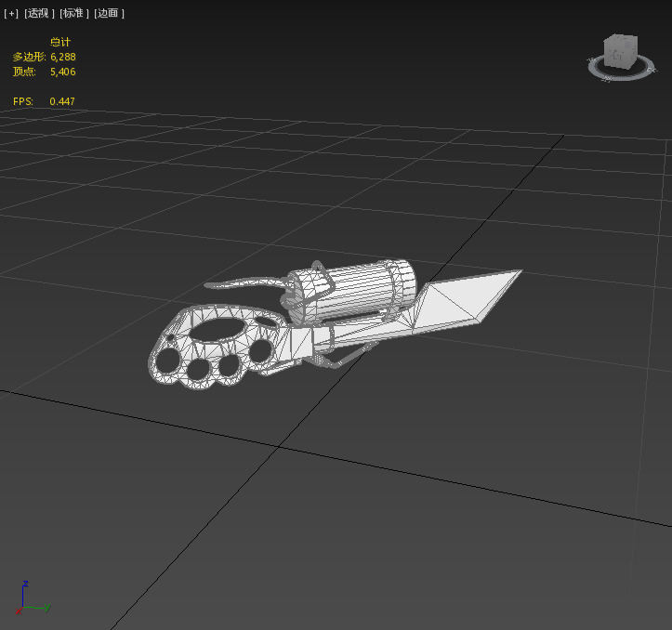Click the 多边形 label
This screenshot has height=630, width=672.
tap(29, 57)
